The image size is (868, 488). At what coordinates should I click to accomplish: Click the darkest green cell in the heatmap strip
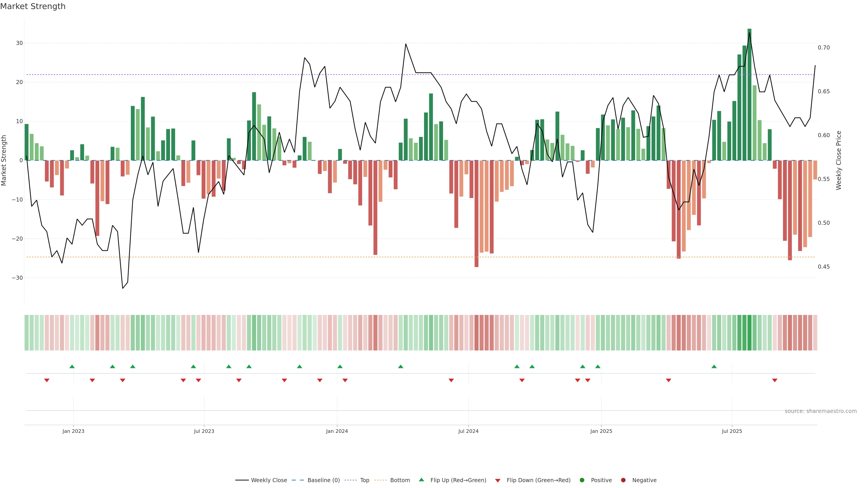click(749, 333)
